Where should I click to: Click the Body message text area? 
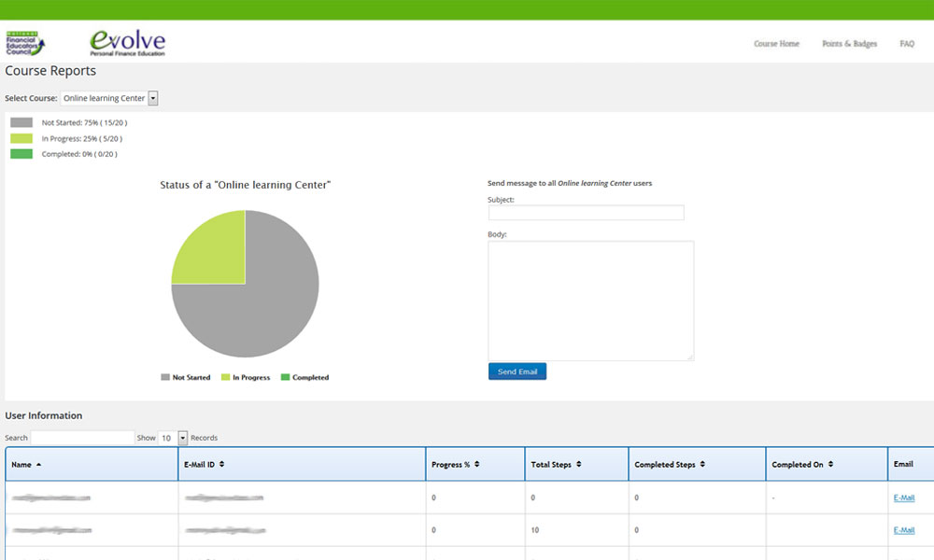tap(591, 301)
